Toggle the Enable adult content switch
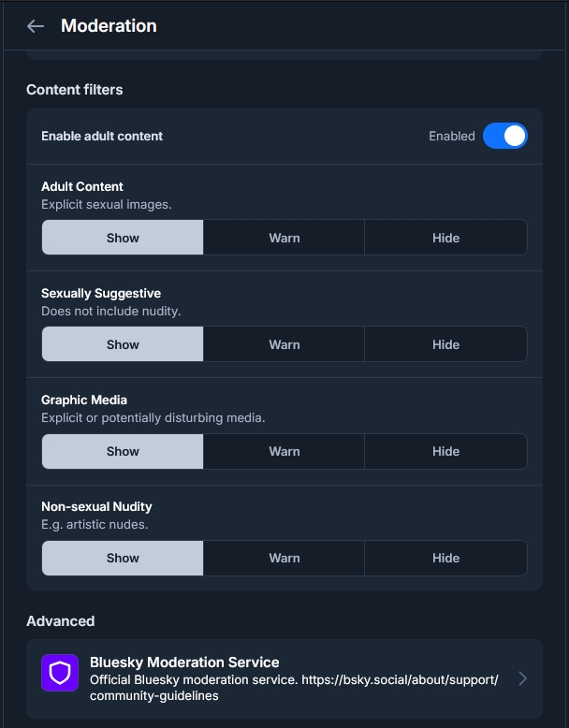569x728 pixels. point(505,136)
